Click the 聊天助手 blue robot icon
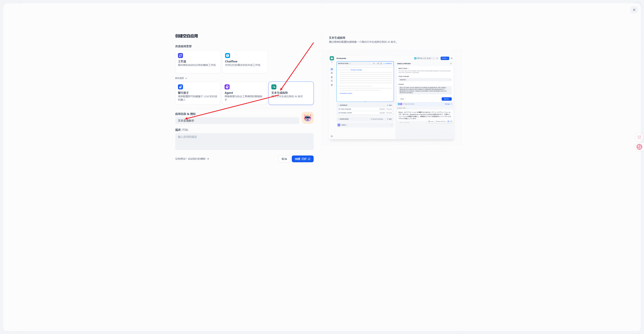Screen dimensions: 644x334 click(180, 87)
